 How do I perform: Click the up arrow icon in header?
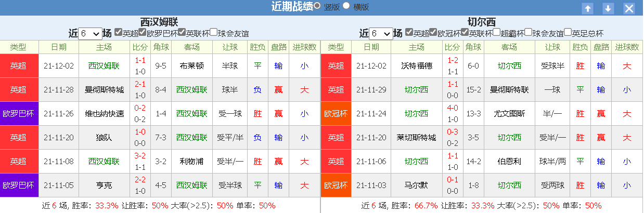click(587, 8)
